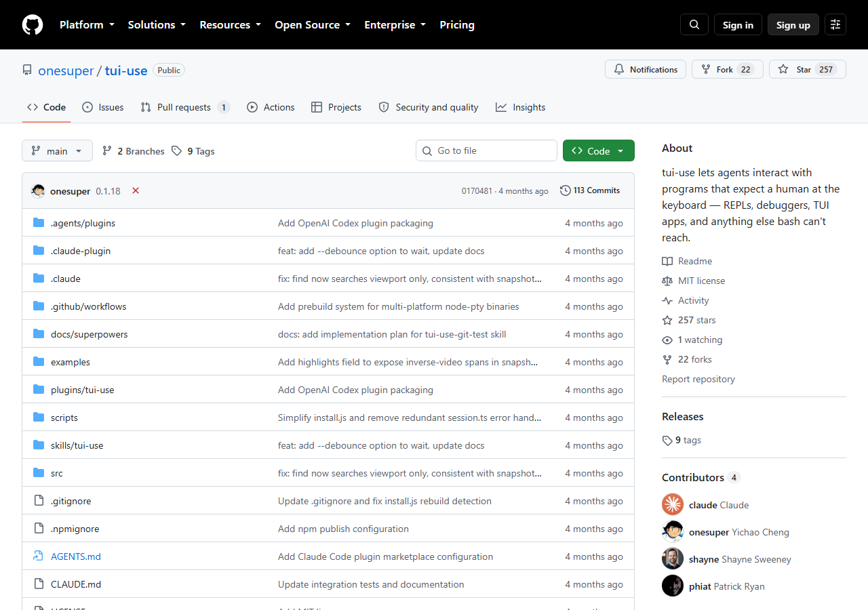Click the Sign up button
Image resolution: width=868 pixels, height=610 pixels.
pyautogui.click(x=793, y=25)
